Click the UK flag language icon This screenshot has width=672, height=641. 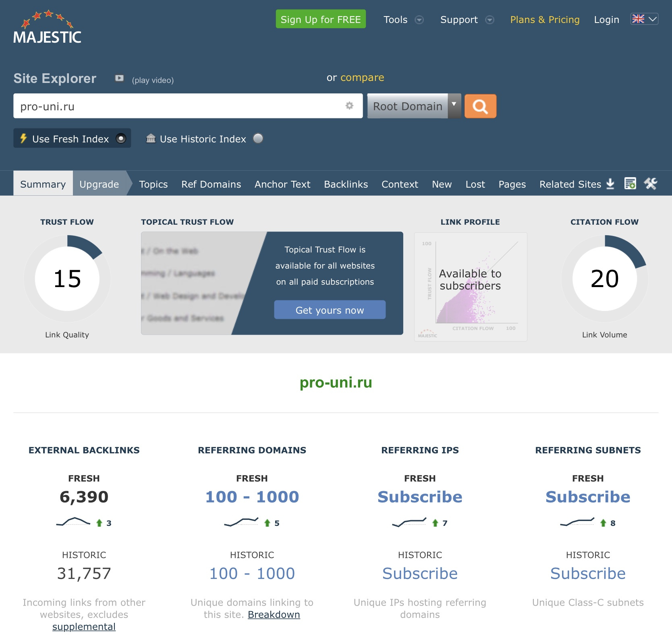(x=638, y=19)
